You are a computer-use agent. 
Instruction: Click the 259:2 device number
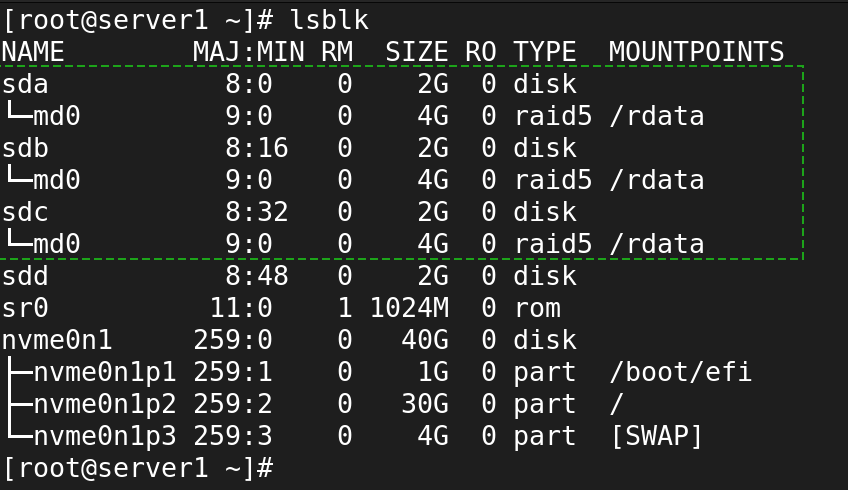233,404
